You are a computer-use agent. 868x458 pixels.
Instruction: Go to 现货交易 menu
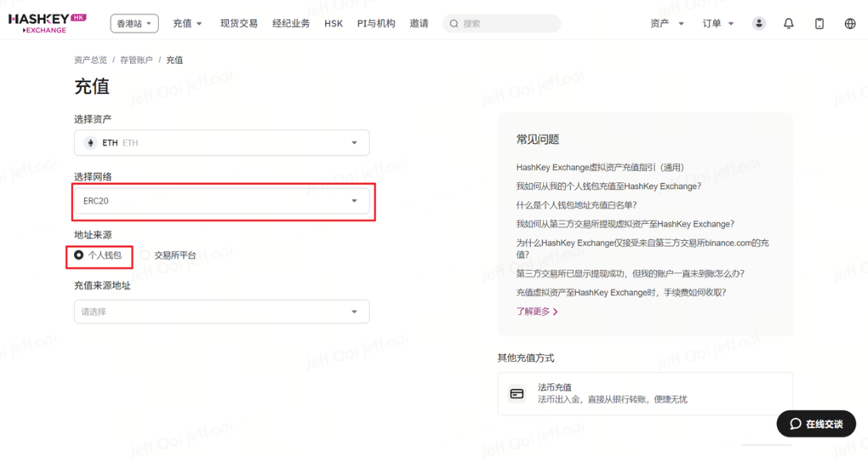click(239, 23)
